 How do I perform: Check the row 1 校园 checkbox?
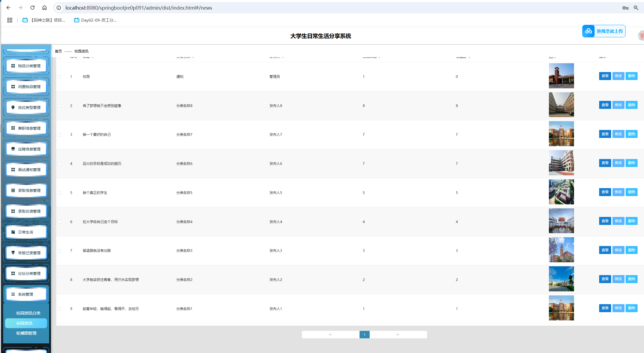point(60,77)
